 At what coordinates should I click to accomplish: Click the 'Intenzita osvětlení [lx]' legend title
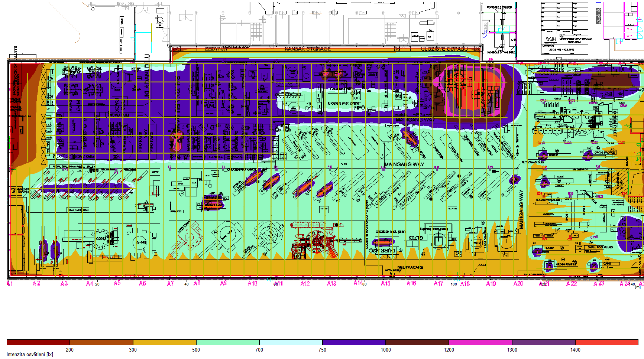pos(30,355)
